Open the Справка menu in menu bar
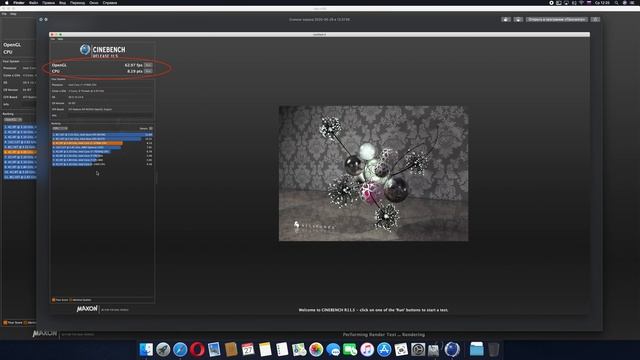This screenshot has width=640, height=360. pos(110,2)
